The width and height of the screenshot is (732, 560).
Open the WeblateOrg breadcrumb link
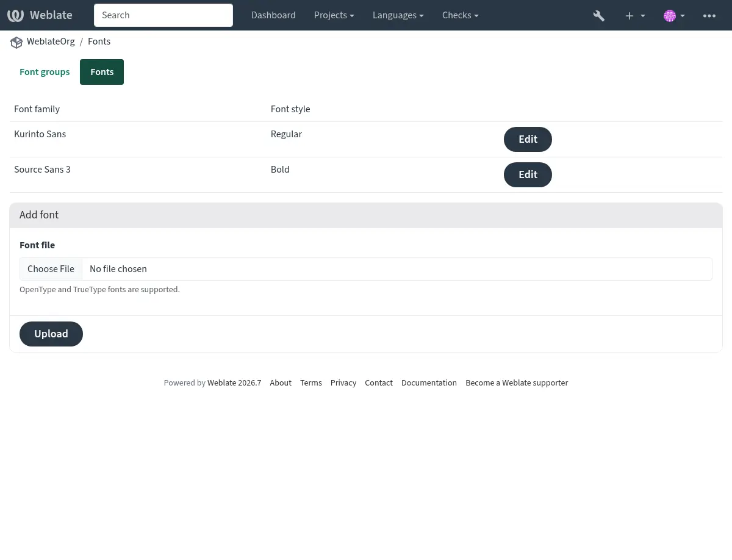(x=51, y=41)
